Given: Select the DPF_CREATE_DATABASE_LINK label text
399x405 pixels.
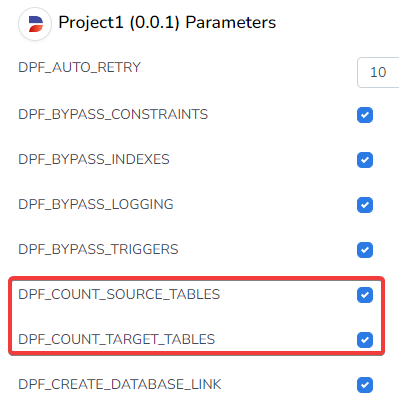Looking at the screenshot, I should [120, 384].
